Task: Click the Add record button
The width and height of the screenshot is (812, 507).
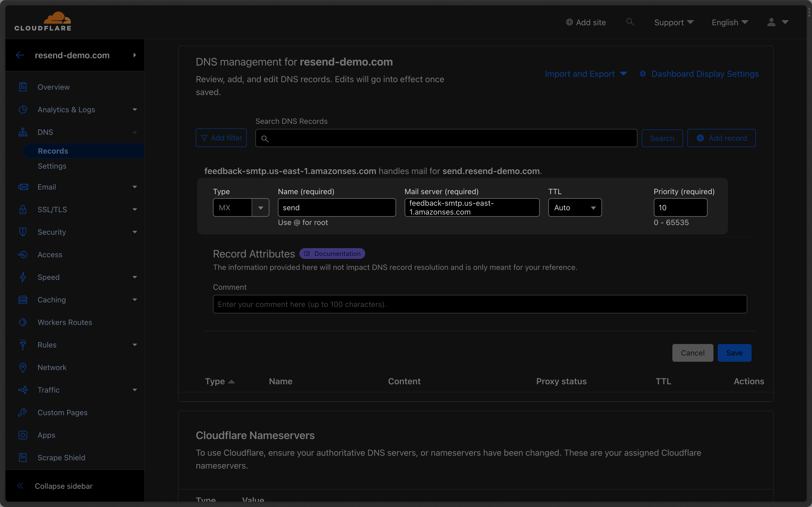Action: click(x=722, y=138)
